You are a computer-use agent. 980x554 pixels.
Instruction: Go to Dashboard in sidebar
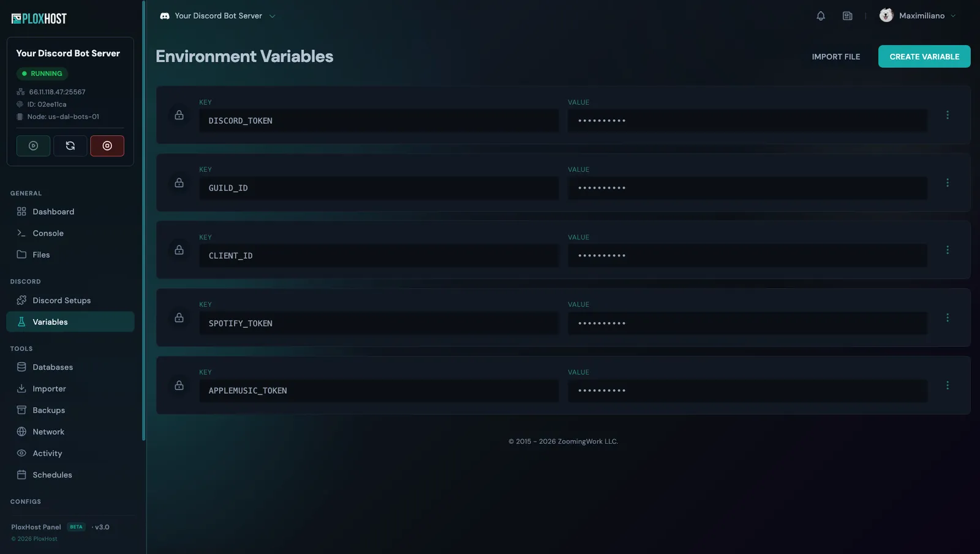(70, 212)
